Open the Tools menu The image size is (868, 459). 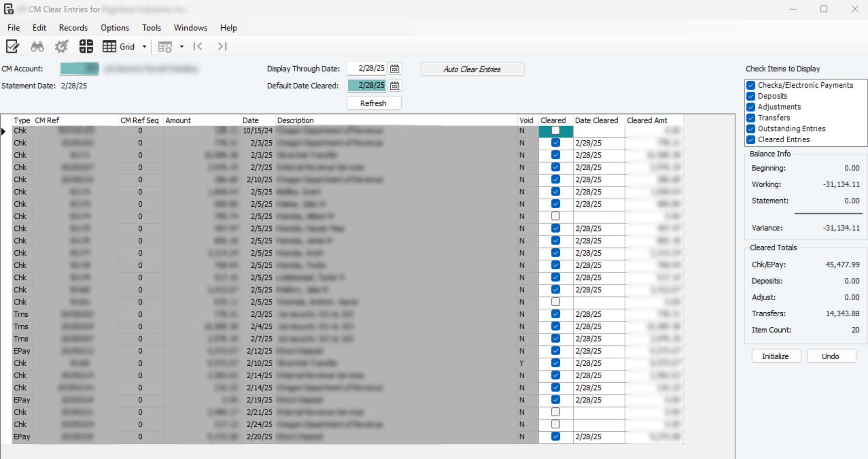[x=151, y=28]
